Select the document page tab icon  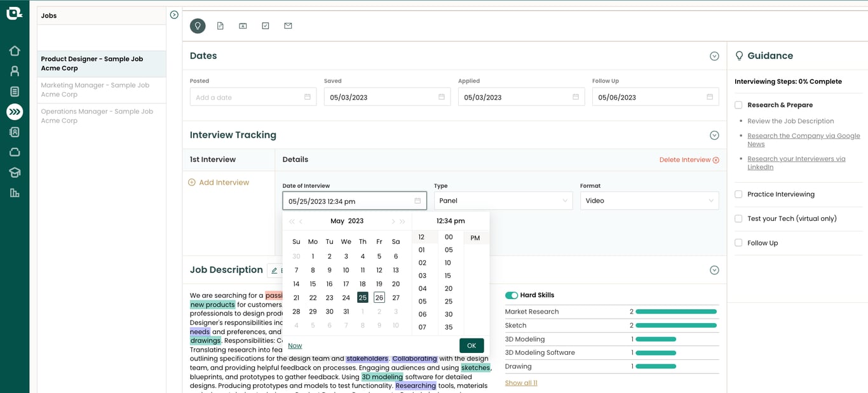(x=220, y=26)
